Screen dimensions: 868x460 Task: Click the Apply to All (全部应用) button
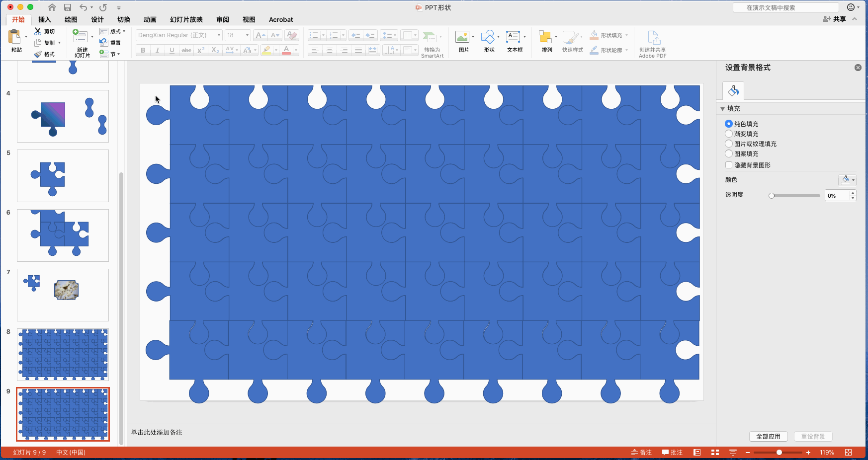click(768, 437)
